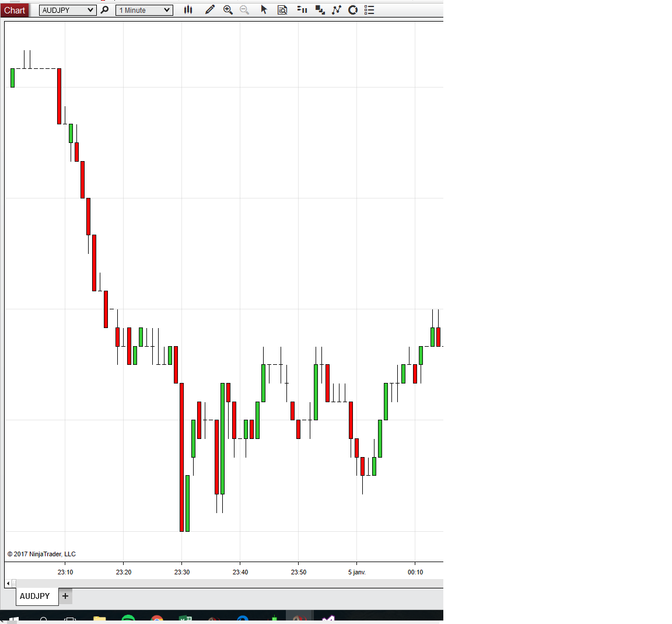
Task: Click the instrument search magnifier icon
Action: click(x=104, y=10)
